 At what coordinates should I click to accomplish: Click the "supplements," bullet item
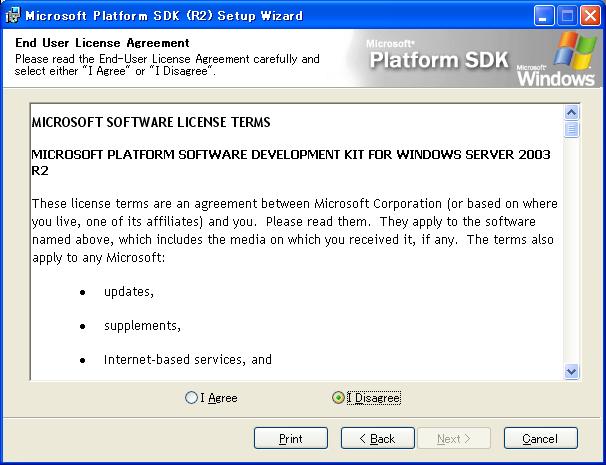[142, 325]
